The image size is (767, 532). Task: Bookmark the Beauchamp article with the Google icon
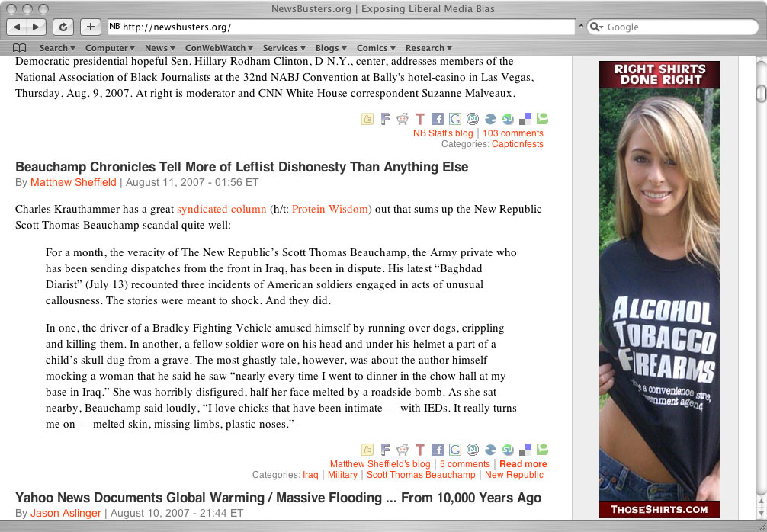pos(455,450)
